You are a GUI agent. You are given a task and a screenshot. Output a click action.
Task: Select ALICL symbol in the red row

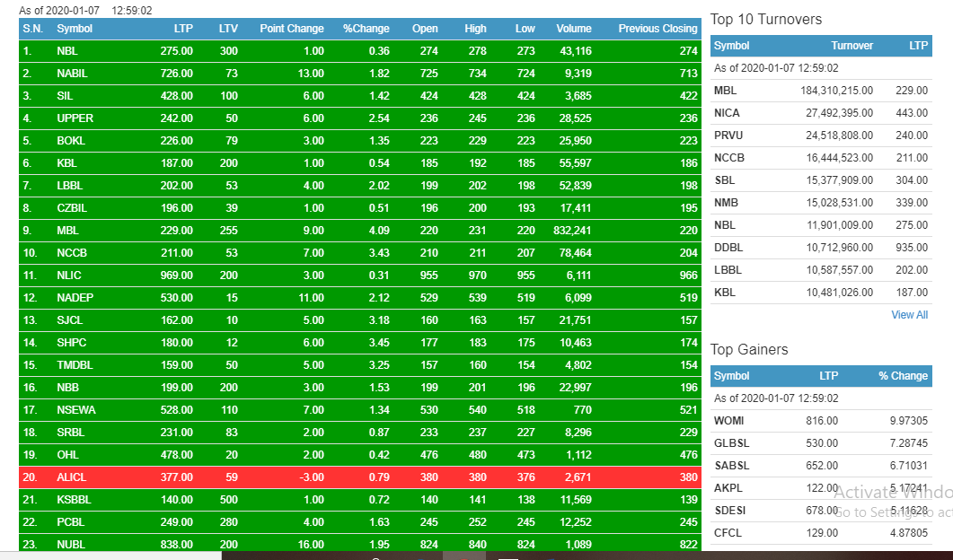point(71,478)
